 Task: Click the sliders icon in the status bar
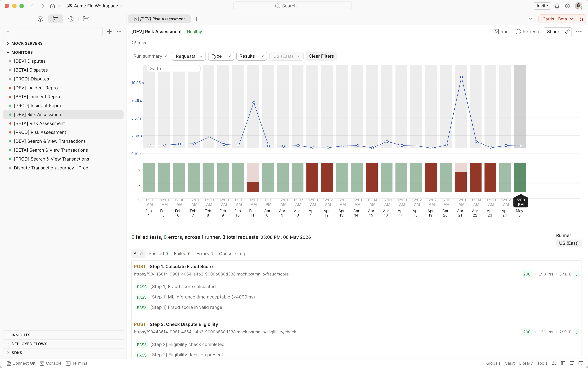click(554, 363)
